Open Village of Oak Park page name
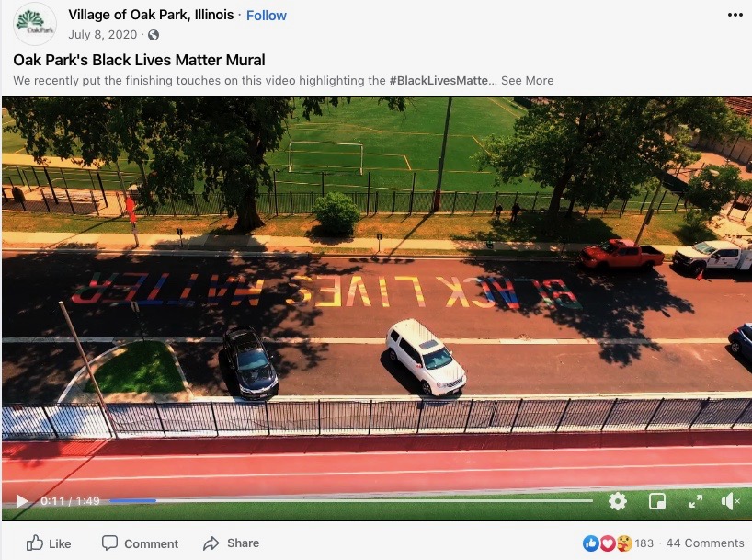The width and height of the screenshot is (752, 560). point(151,15)
